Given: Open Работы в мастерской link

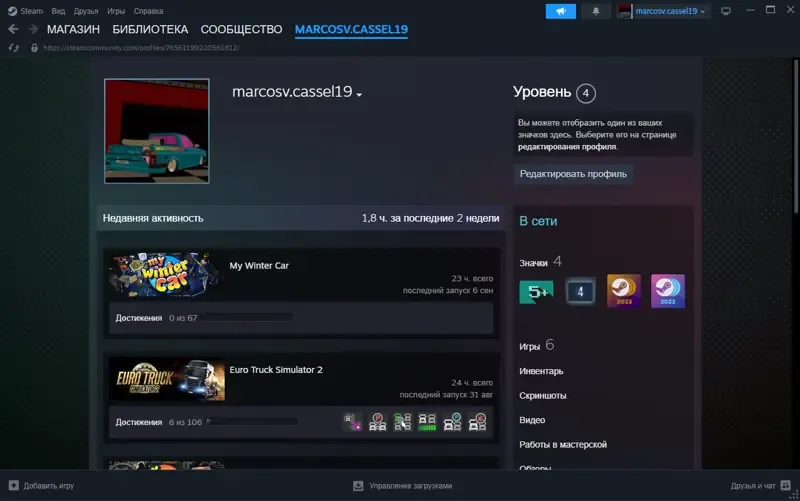Looking at the screenshot, I should 563,444.
